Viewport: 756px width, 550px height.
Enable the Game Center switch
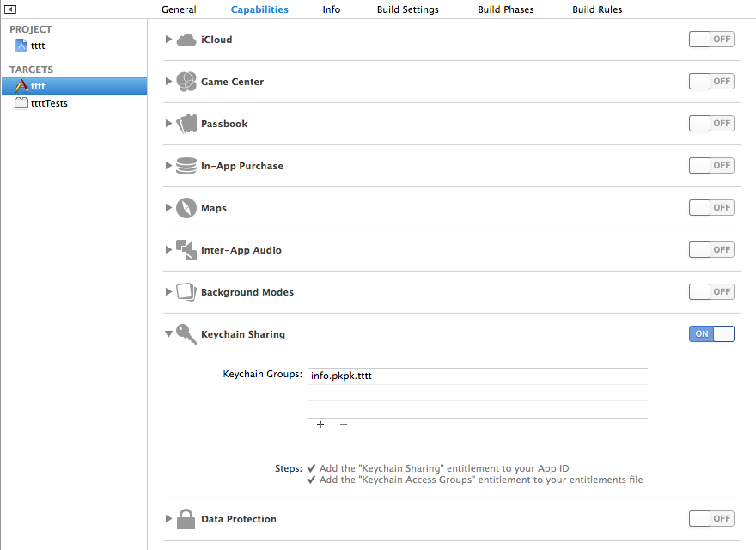[x=711, y=81]
